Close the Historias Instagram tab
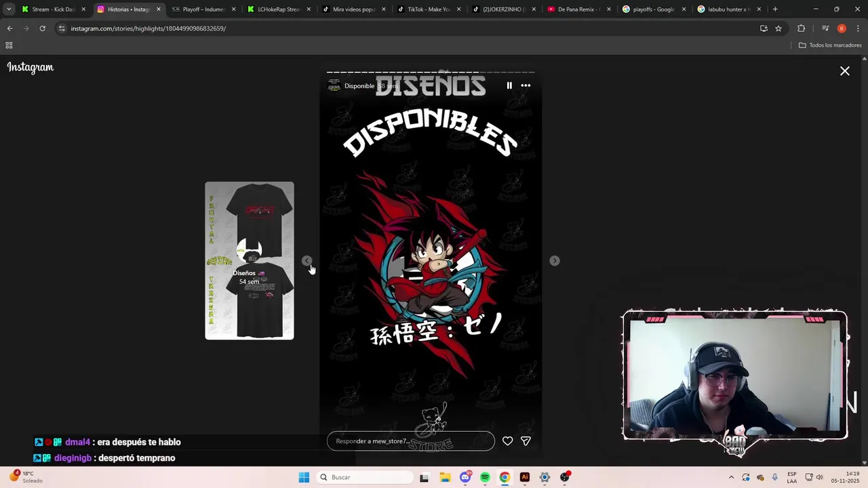 [x=159, y=9]
